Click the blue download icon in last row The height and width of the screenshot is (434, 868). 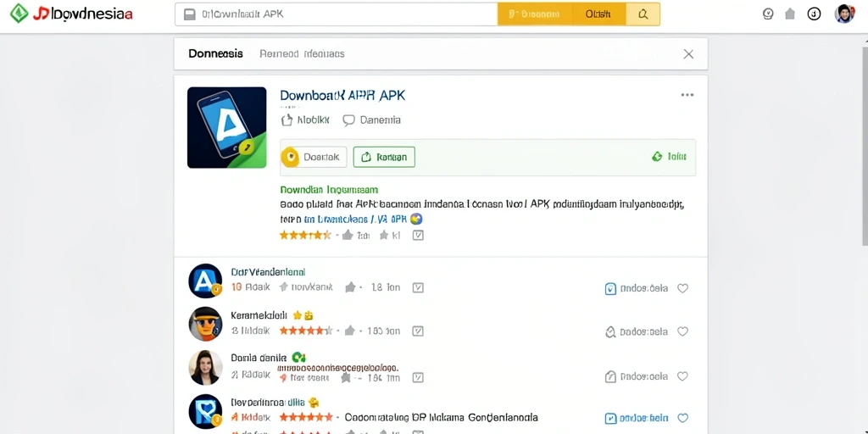tap(610, 419)
